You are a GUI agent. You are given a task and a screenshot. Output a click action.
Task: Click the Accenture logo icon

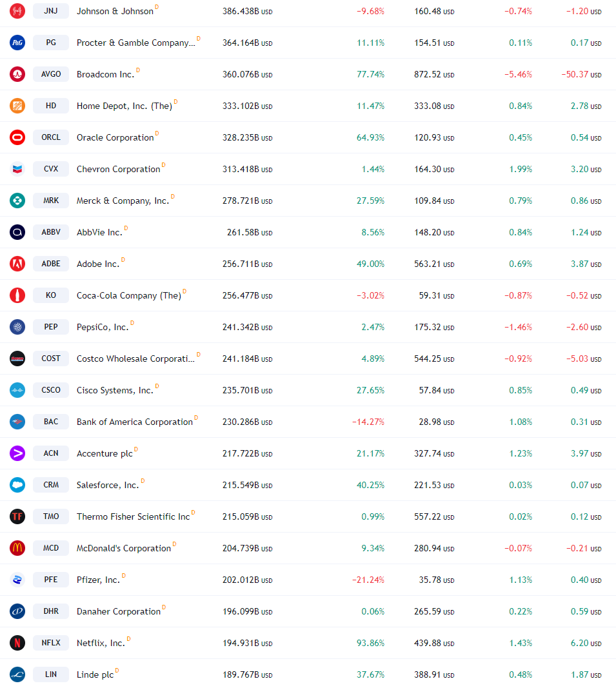pos(17,453)
